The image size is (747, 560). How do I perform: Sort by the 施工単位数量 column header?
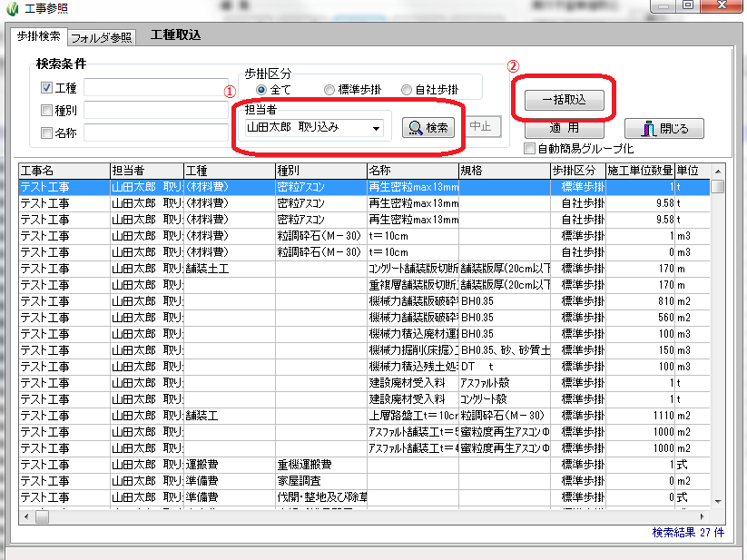(x=640, y=171)
